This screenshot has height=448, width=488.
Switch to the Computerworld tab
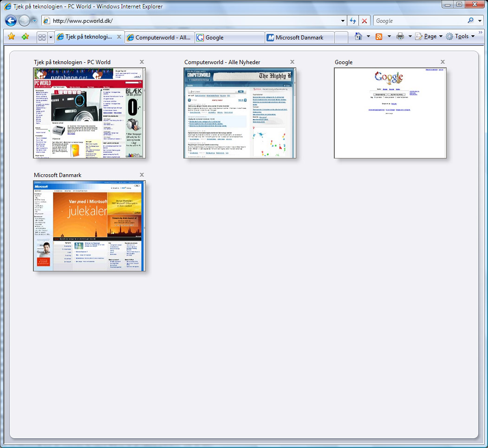click(x=160, y=38)
